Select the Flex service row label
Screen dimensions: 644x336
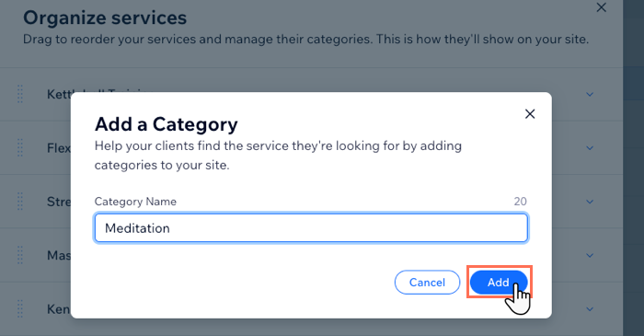(x=59, y=148)
